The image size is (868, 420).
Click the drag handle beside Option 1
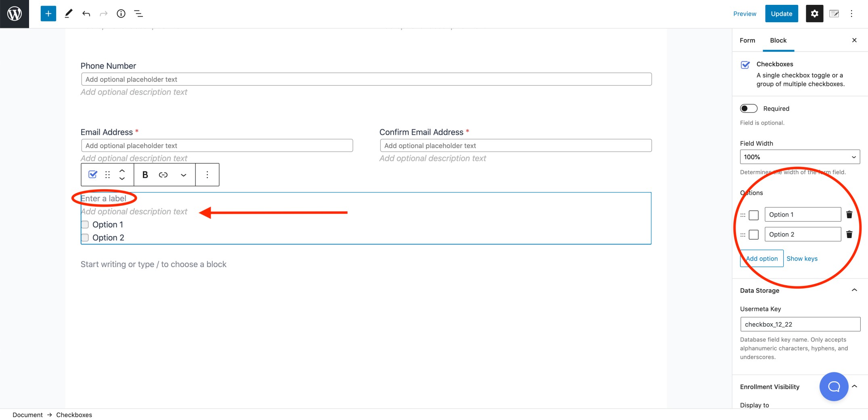[743, 215]
